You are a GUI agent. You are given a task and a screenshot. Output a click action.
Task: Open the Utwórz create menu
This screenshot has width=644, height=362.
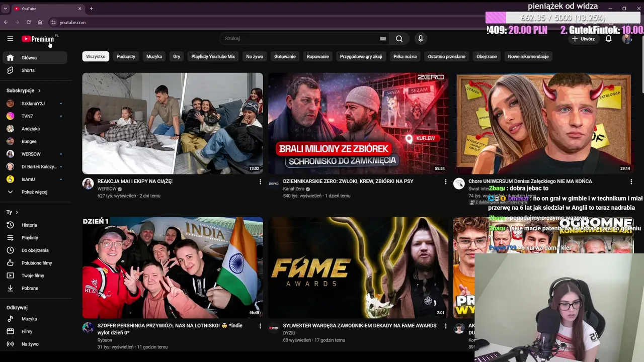point(584,39)
